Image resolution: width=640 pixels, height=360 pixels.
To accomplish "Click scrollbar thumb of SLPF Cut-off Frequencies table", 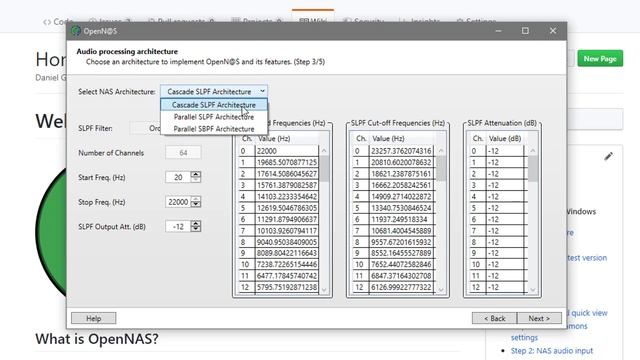I will [441, 169].
